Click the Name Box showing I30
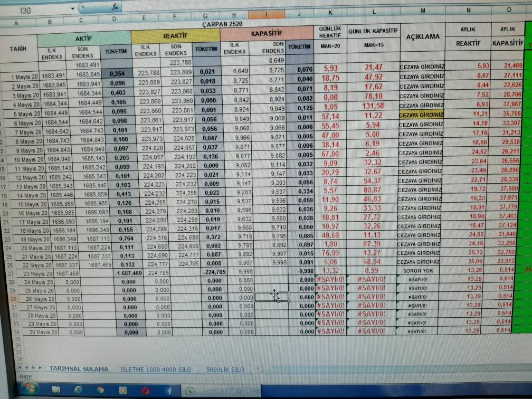The height and width of the screenshot is (399, 532). tap(37, 10)
